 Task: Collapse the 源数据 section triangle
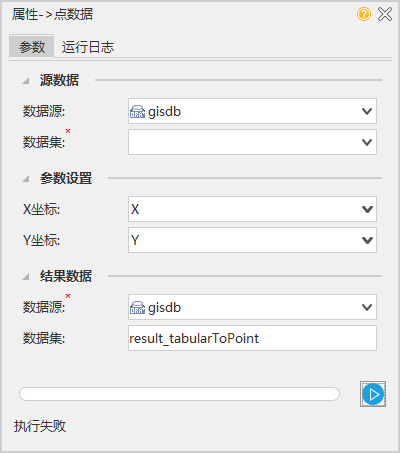tap(26, 81)
